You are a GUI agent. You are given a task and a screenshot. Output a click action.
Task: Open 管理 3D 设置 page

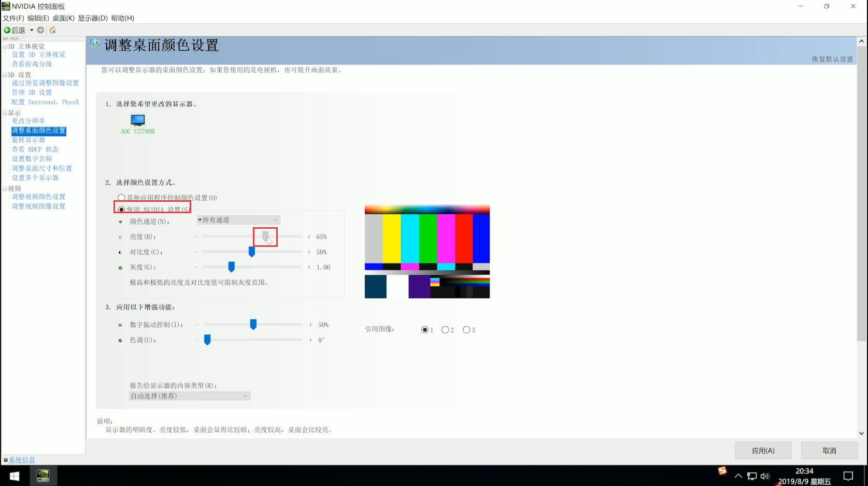tap(32, 92)
